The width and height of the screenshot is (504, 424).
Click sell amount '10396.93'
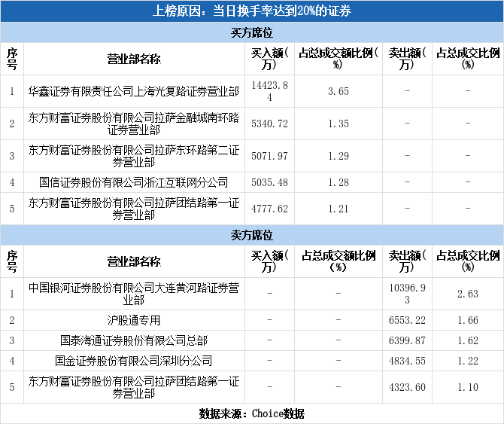(407, 294)
